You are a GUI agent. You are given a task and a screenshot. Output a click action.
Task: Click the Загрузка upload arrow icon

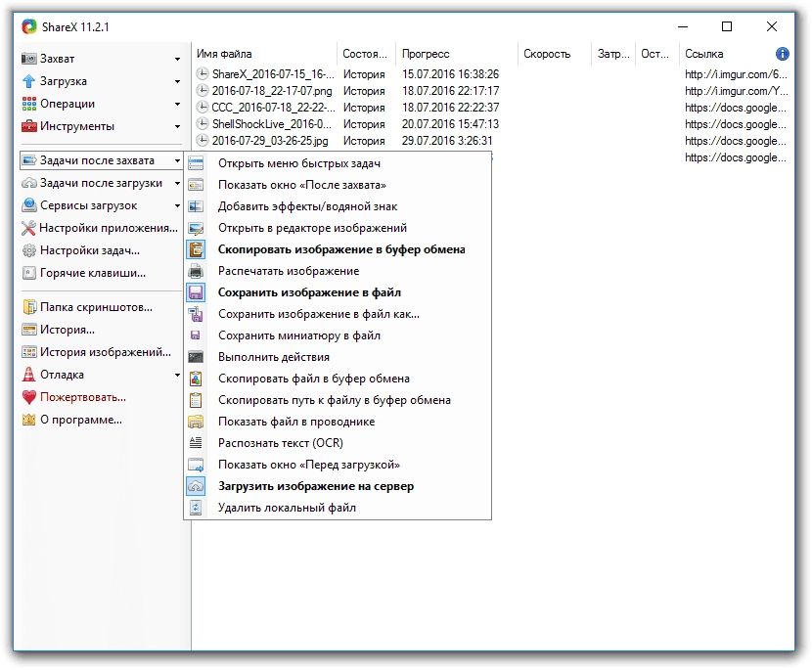point(29,81)
